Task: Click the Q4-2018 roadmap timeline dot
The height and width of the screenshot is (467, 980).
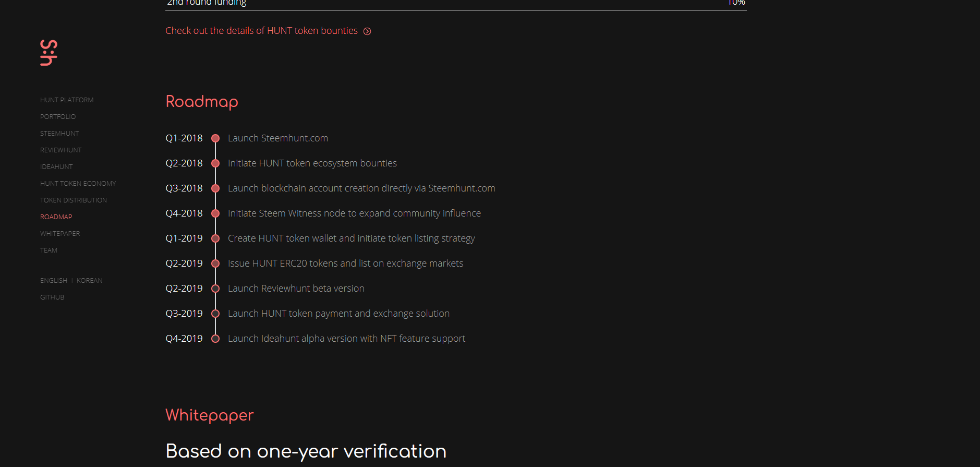Action: 215,213
